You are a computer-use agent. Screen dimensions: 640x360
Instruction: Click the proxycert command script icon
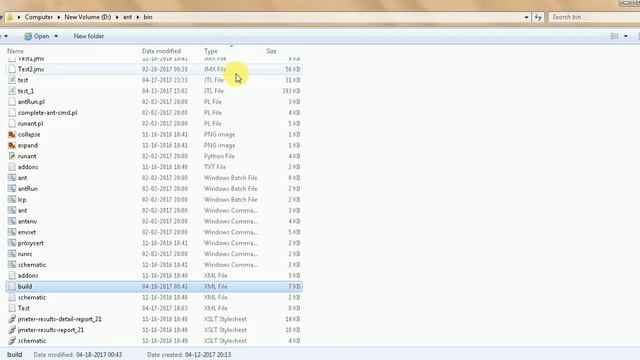click(x=12, y=243)
